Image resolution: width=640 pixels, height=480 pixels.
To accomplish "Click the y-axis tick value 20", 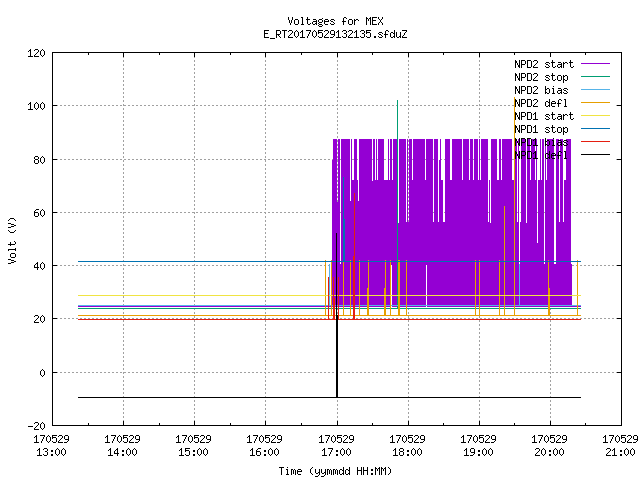I will click(39, 320).
